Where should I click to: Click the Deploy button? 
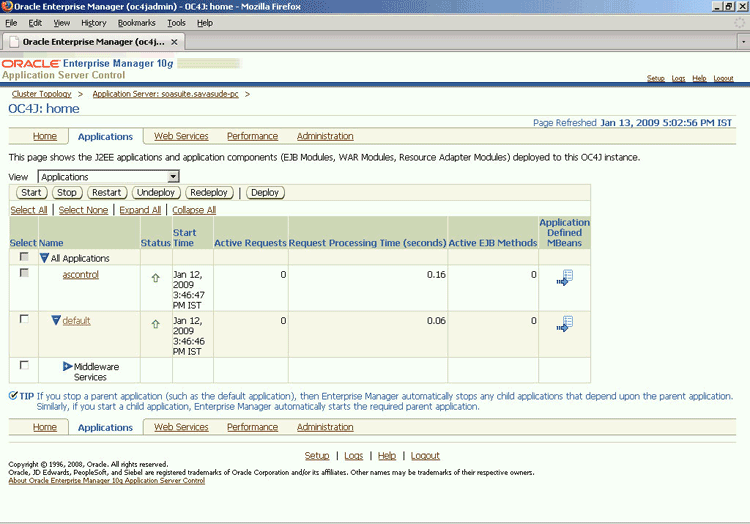pos(265,193)
